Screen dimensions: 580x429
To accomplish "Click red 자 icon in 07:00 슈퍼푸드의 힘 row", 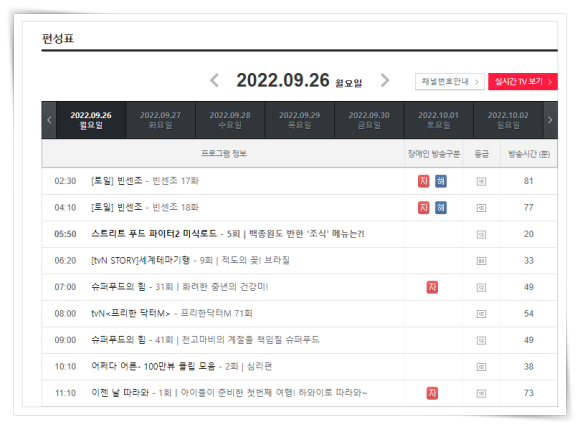I will (x=432, y=287).
